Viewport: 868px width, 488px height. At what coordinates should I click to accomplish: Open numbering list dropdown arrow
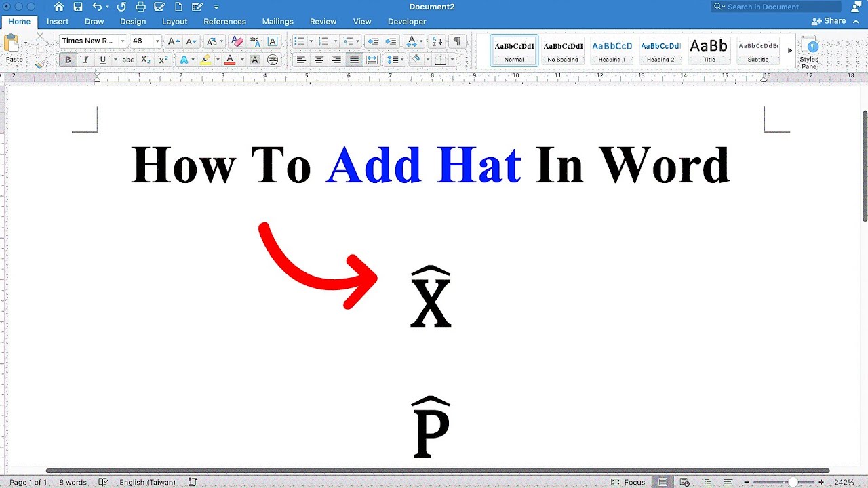(336, 41)
